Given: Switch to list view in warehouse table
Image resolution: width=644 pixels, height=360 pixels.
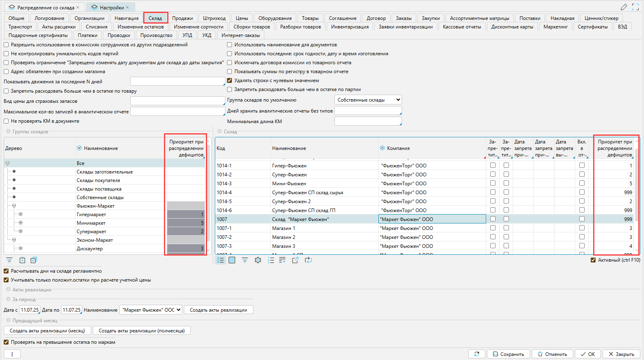Looking at the screenshot, I should click(220, 260).
